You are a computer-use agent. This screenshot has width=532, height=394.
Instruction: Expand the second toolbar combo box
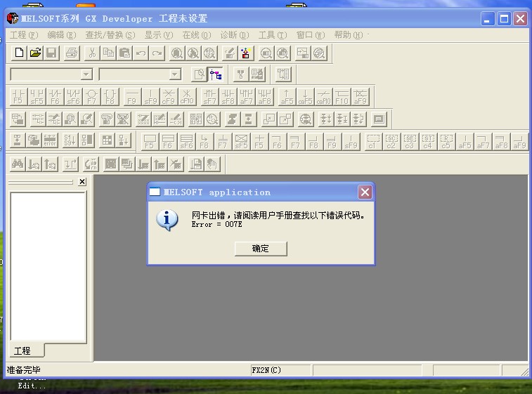(175, 74)
